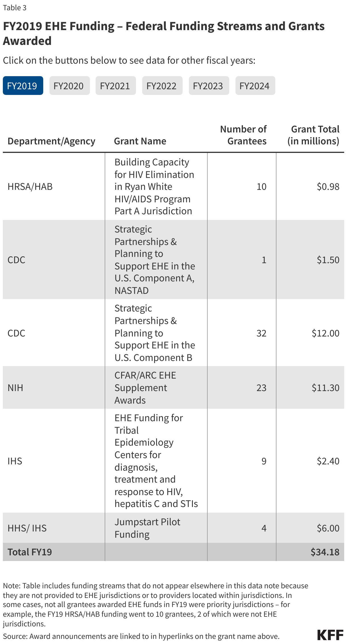Switch to the FY2020 data tab
The image size is (347, 644).
click(x=69, y=86)
